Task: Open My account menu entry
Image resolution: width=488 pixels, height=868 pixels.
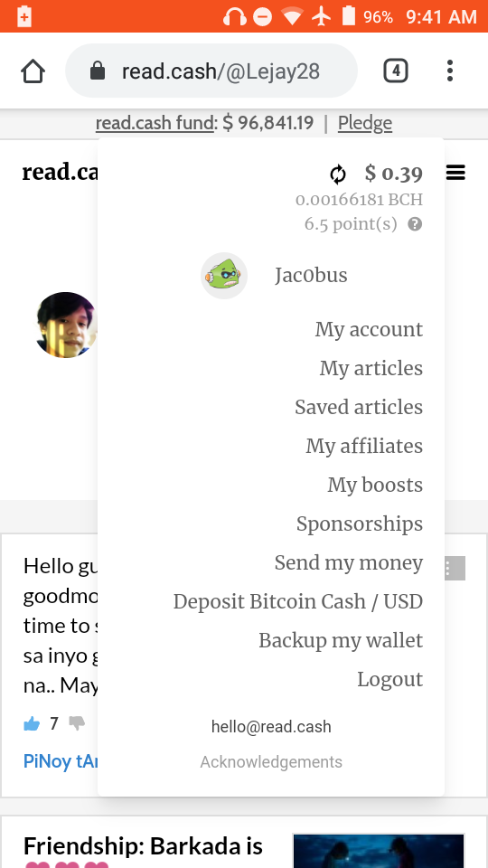Action: point(369,329)
